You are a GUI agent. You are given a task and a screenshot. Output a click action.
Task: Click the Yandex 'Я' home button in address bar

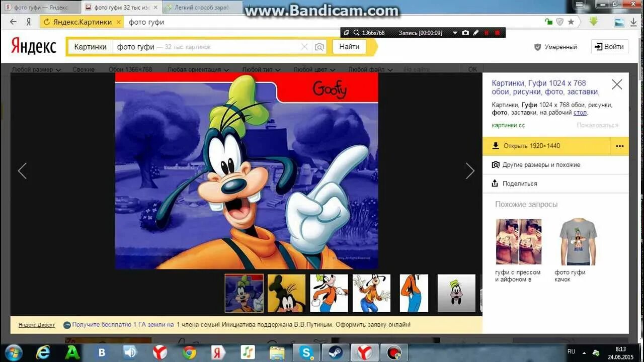click(29, 22)
